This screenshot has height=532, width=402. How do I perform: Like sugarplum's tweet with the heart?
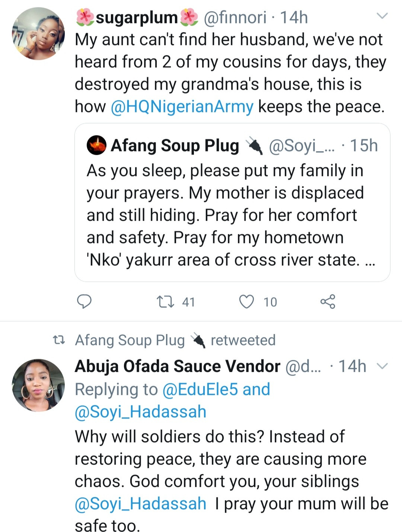pos(246,302)
